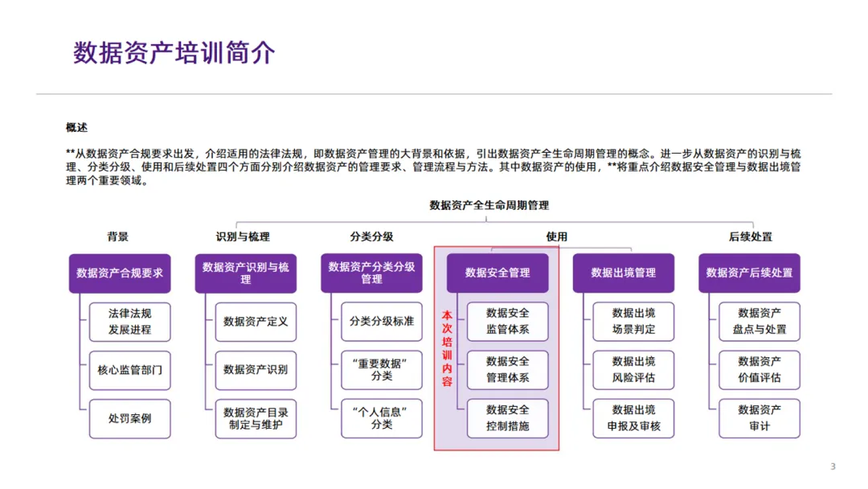The height and width of the screenshot is (489, 868).
Task: Select the purple 数据资产后续处置 header box
Action: click(750, 273)
